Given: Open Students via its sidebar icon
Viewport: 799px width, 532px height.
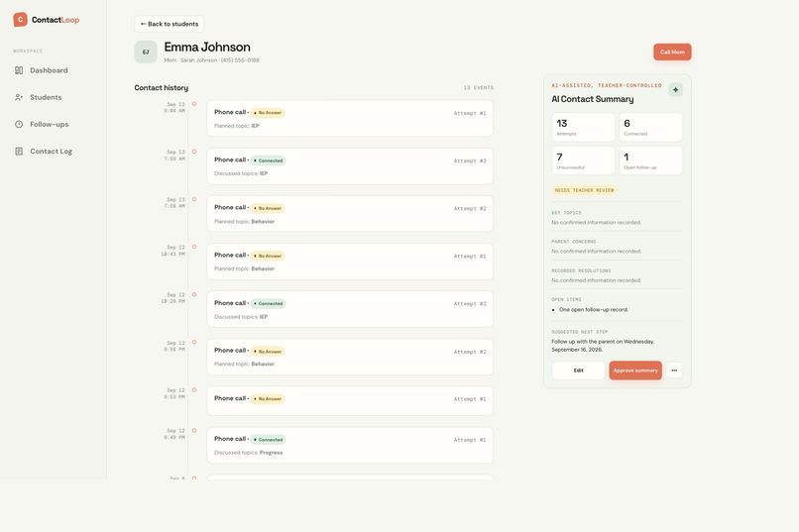Looking at the screenshot, I should [x=19, y=97].
